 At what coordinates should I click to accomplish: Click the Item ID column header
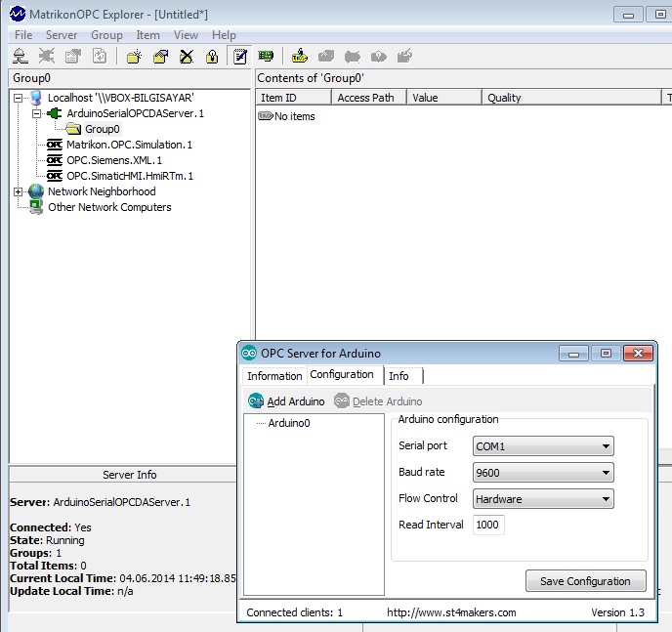pos(294,98)
